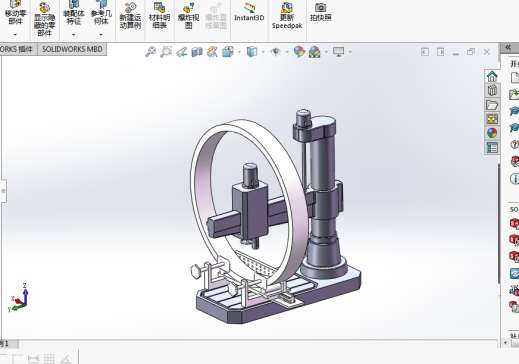Toggle Show Hidden Components (显示隐藏的零部件)

[x=44, y=19]
